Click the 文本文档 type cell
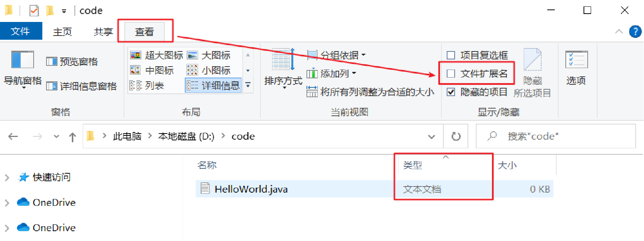644x241 pixels. [422, 189]
